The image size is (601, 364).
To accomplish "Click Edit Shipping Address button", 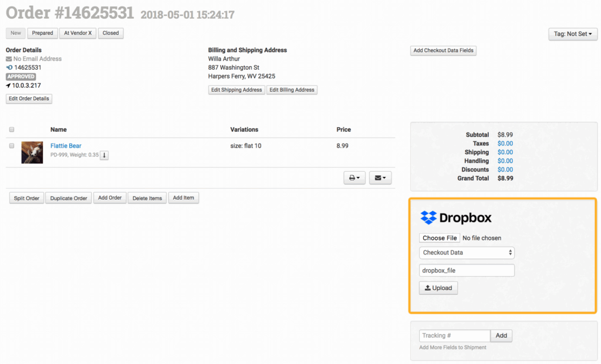I will (x=237, y=90).
